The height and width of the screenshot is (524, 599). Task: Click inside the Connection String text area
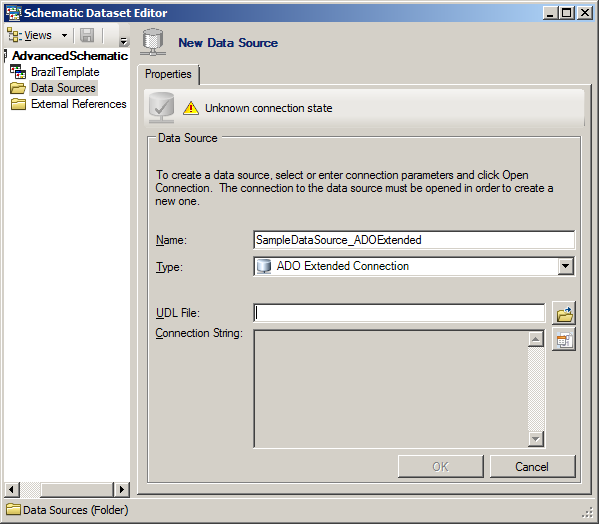[391, 389]
